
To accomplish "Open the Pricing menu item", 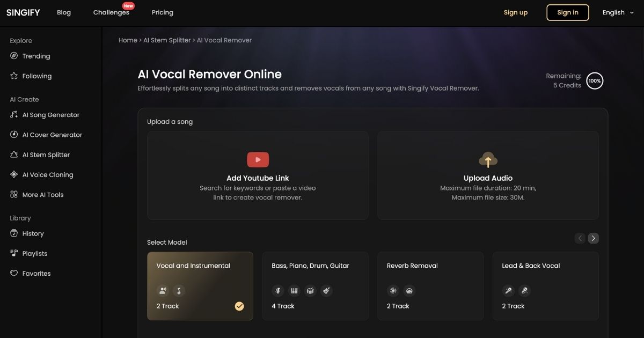I will coord(162,12).
